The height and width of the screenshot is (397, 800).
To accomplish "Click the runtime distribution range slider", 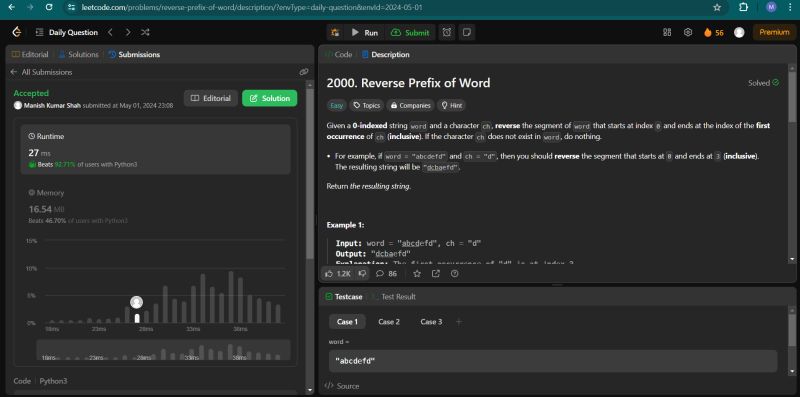I will click(163, 350).
